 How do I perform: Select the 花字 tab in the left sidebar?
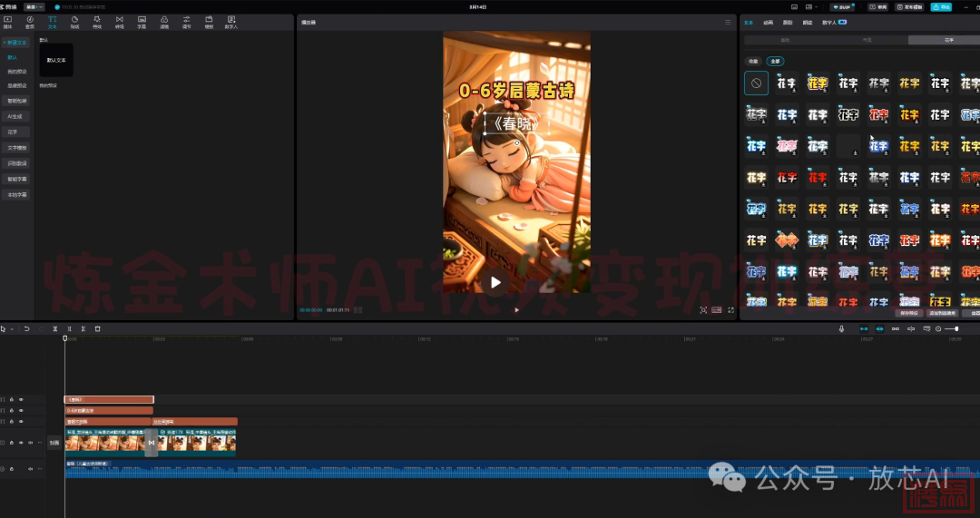click(x=13, y=132)
